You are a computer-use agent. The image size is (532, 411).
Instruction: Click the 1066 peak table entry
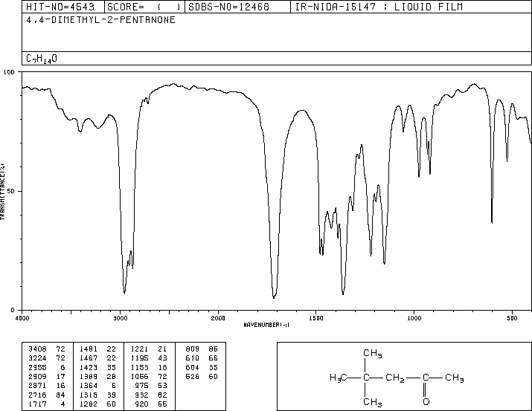[x=139, y=376]
